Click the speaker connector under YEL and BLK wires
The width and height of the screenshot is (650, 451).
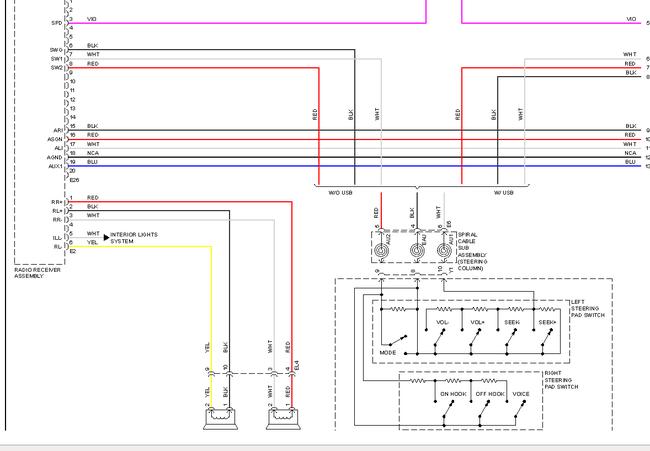point(221,419)
